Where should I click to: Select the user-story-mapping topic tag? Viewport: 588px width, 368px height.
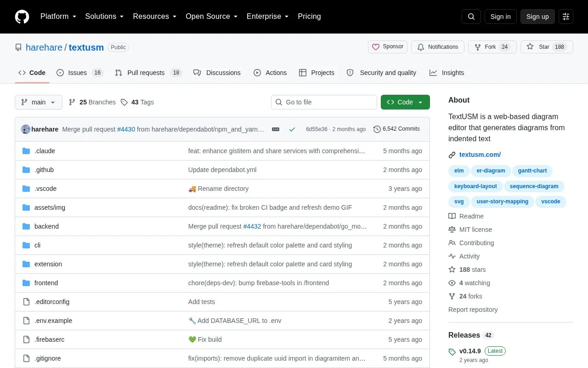(x=502, y=201)
